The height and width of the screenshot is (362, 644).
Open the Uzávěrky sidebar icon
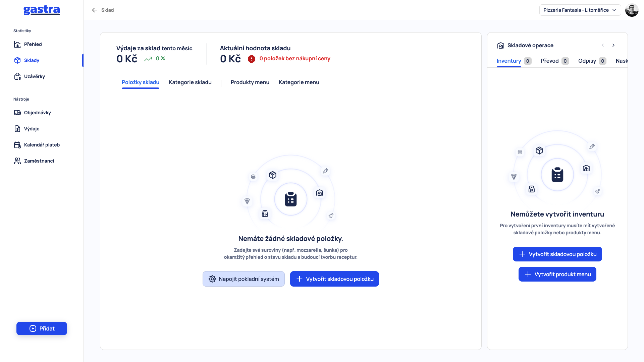point(17,76)
